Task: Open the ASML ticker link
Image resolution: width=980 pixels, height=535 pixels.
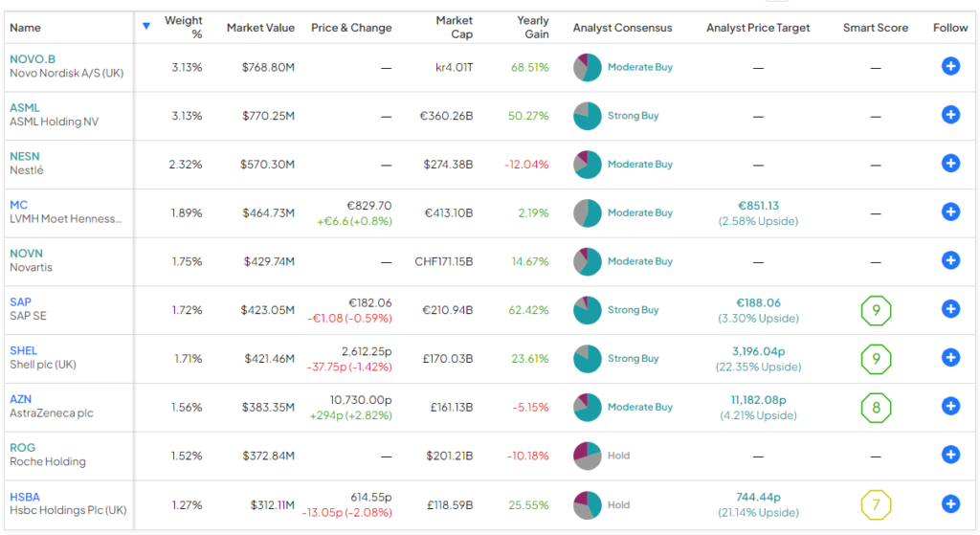Action: [x=25, y=108]
